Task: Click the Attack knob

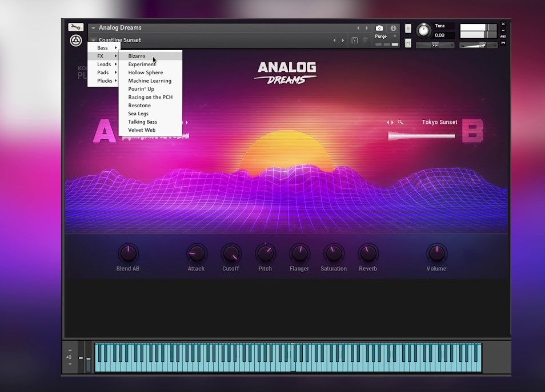Action: click(x=197, y=253)
